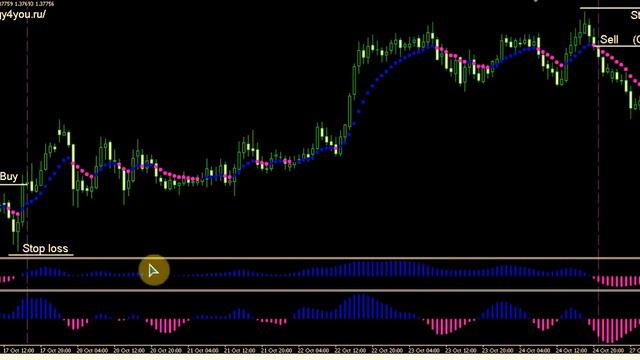Click the "21 Oct 12:00" time axis label
640x360 pixels.
[240, 350]
